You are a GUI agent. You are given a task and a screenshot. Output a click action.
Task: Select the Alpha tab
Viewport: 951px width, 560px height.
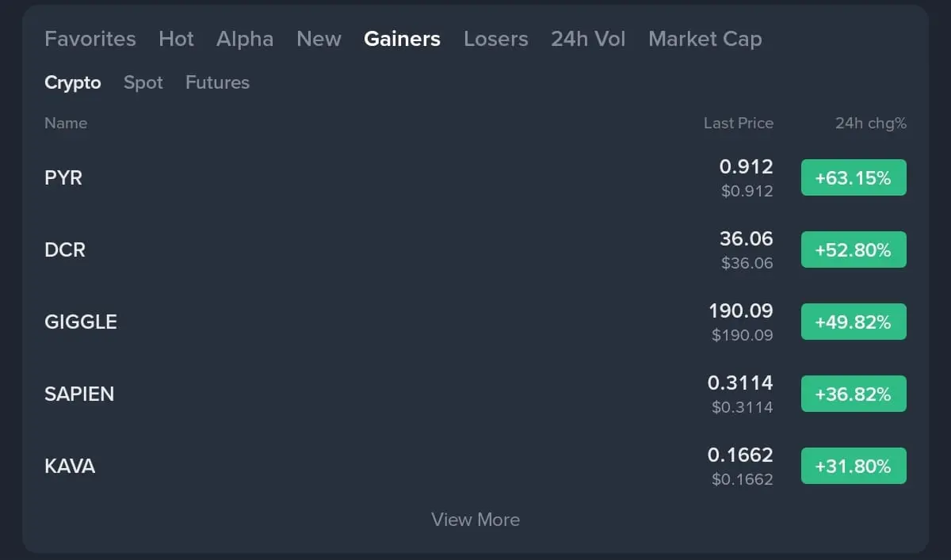[x=245, y=39]
